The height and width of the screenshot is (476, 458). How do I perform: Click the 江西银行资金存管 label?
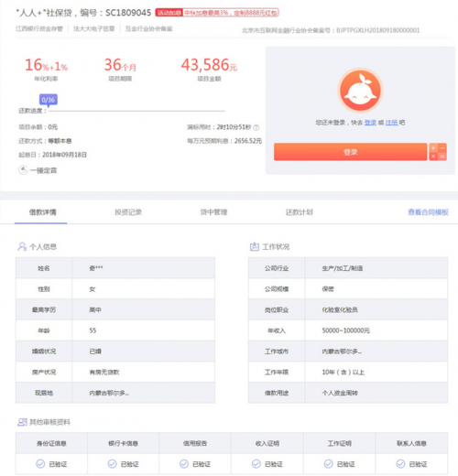(39, 28)
